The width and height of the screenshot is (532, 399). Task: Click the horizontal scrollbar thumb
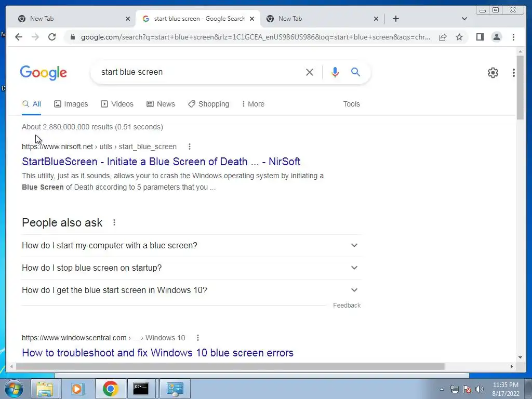230,366
